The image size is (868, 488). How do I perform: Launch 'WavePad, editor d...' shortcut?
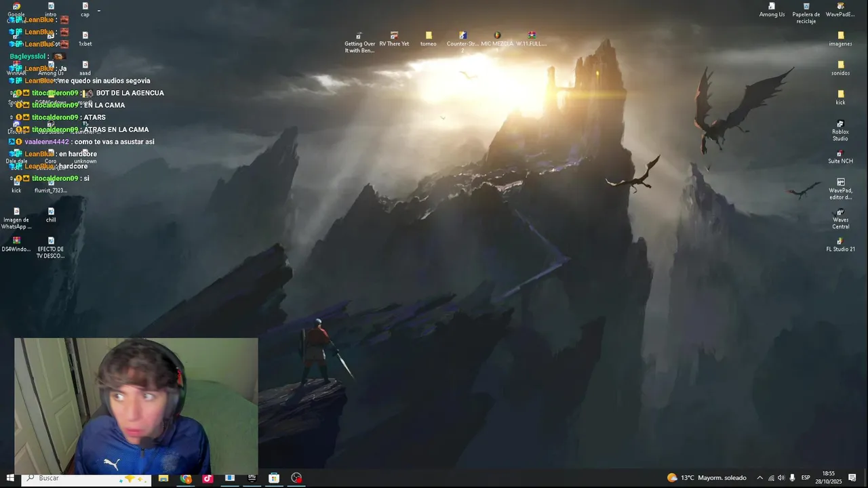840,189
